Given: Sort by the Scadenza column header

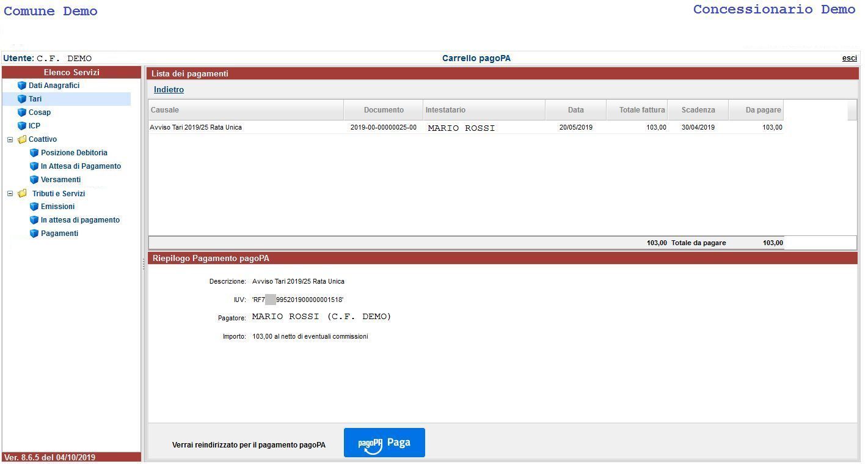Looking at the screenshot, I should pos(698,110).
